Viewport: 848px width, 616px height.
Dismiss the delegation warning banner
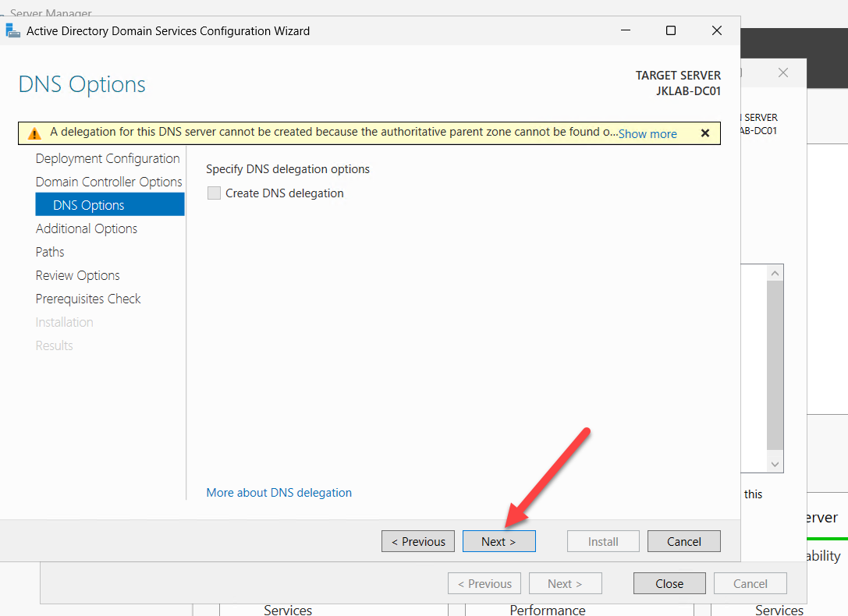point(704,133)
